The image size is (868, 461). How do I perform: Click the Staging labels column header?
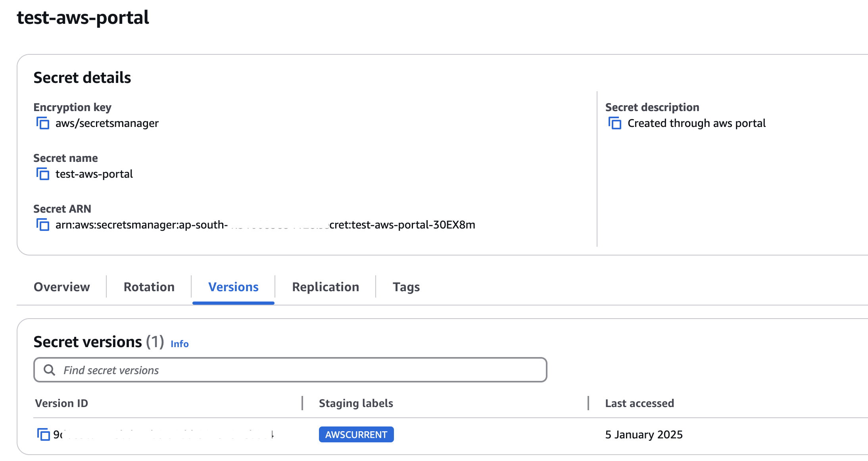pos(356,403)
